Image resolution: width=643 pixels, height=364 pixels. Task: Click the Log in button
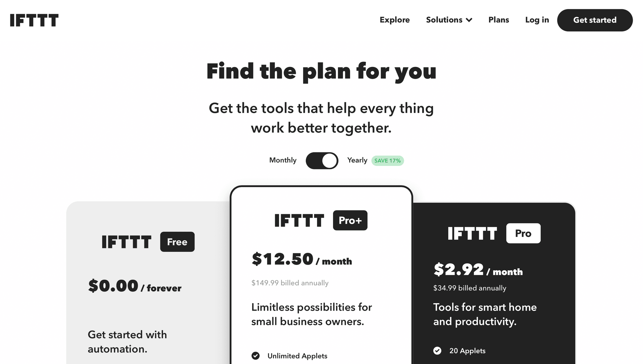[537, 20]
